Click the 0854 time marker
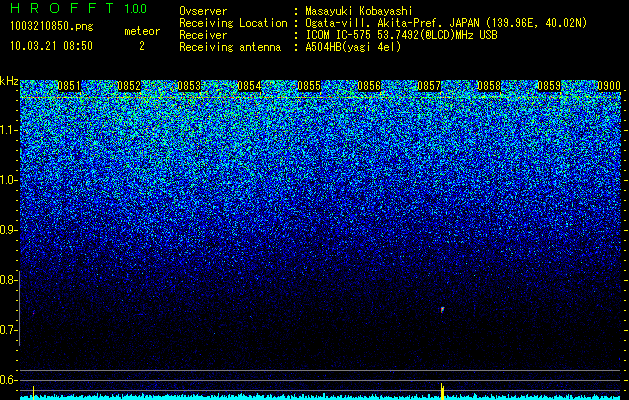 [x=249, y=86]
